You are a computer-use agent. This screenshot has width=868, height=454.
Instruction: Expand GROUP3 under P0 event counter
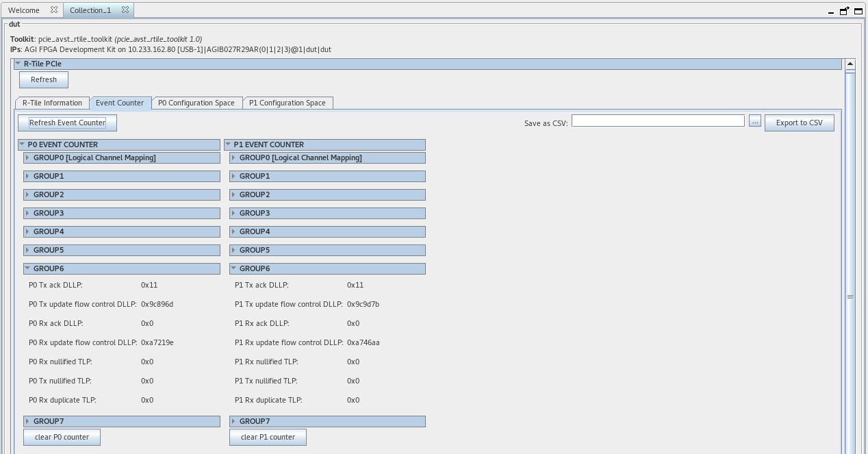(x=27, y=213)
